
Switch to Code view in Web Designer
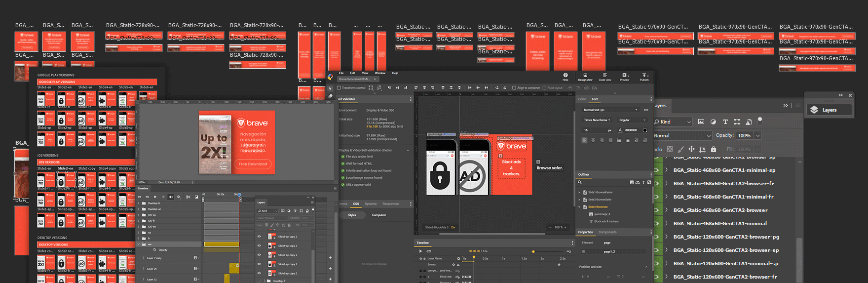pyautogui.click(x=604, y=77)
